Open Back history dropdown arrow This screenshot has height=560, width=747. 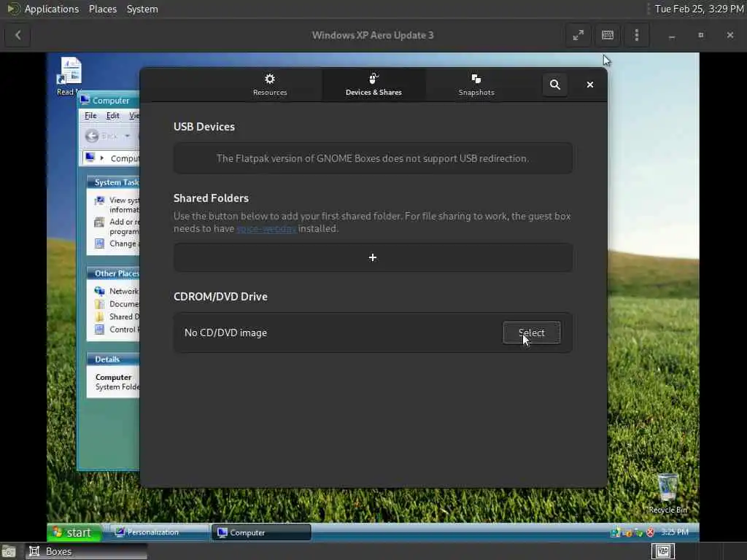pos(127,136)
